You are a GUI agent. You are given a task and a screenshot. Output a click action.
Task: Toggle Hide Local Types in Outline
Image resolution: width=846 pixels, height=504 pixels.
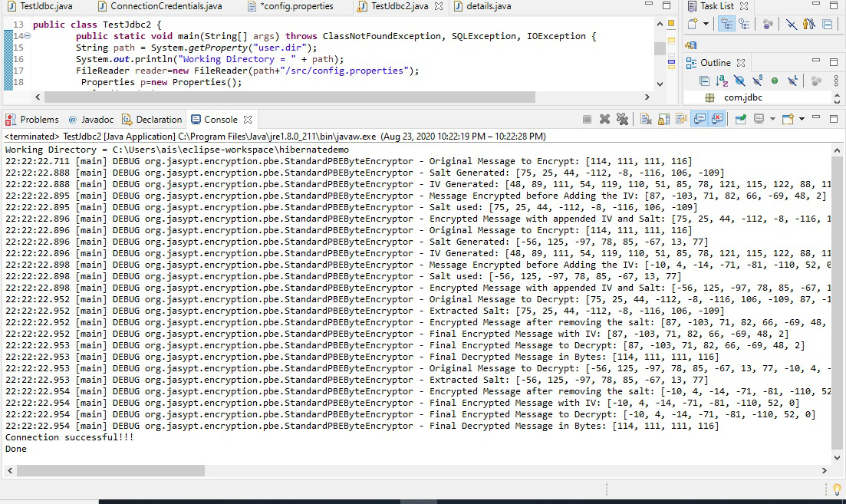pyautogui.click(x=792, y=81)
